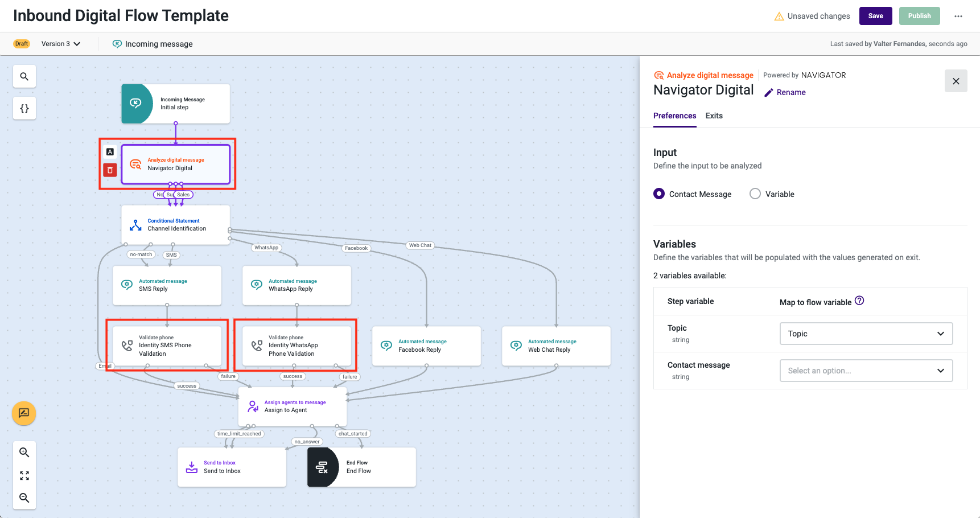980x518 pixels.
Task: Select the Email branch label
Action: coord(105,366)
